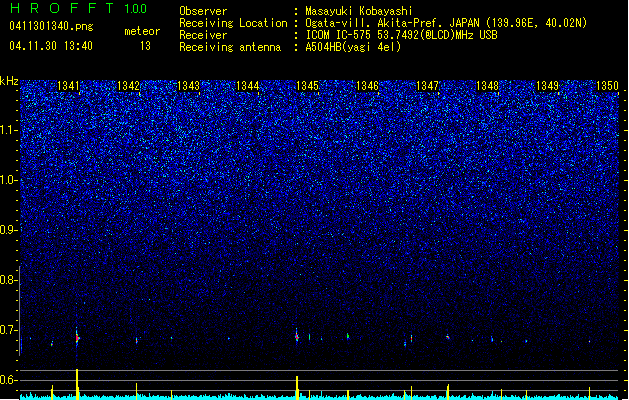
Task: Click the meteor label
Action: tap(142, 31)
